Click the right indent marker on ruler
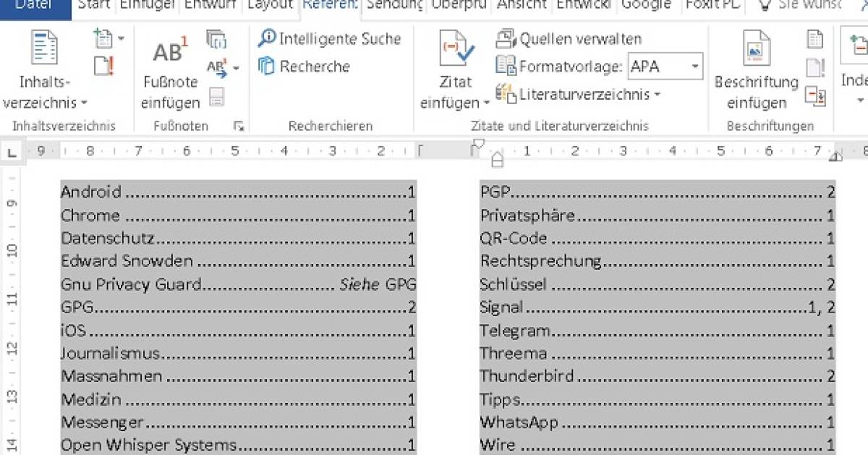Viewport: 868px width, 455px height. pos(835,156)
